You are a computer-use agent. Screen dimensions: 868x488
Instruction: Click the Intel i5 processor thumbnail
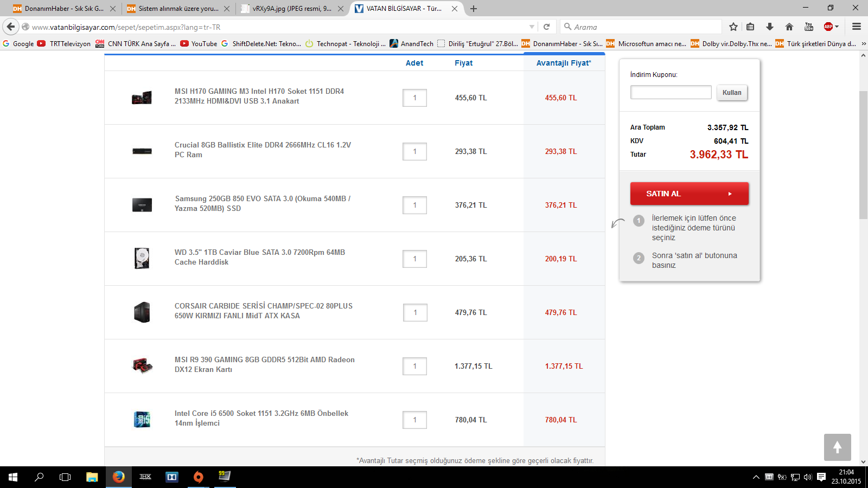(142, 420)
